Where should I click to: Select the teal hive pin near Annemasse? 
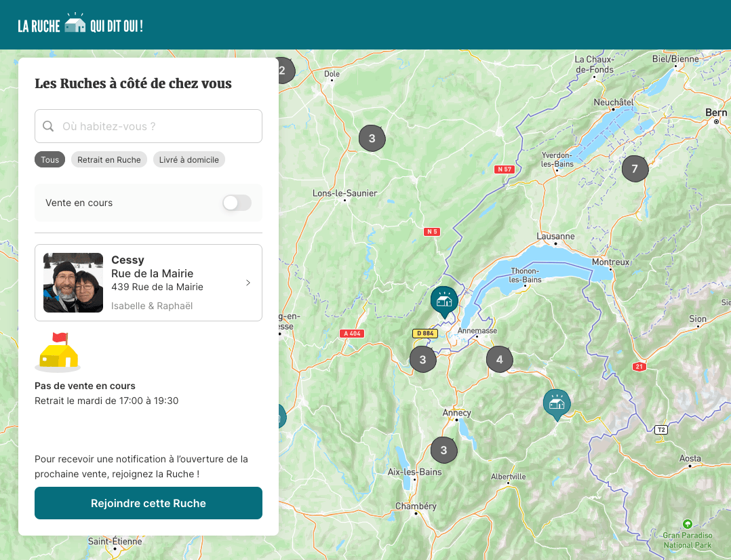444,301
